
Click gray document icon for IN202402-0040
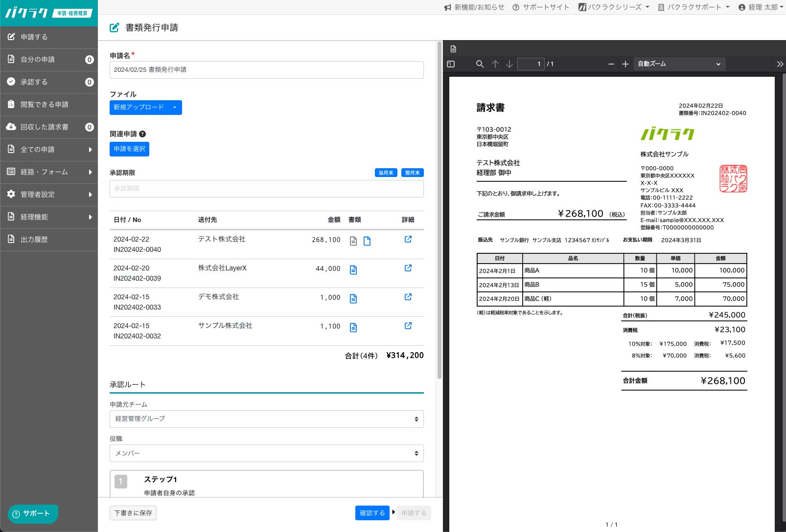coord(353,241)
